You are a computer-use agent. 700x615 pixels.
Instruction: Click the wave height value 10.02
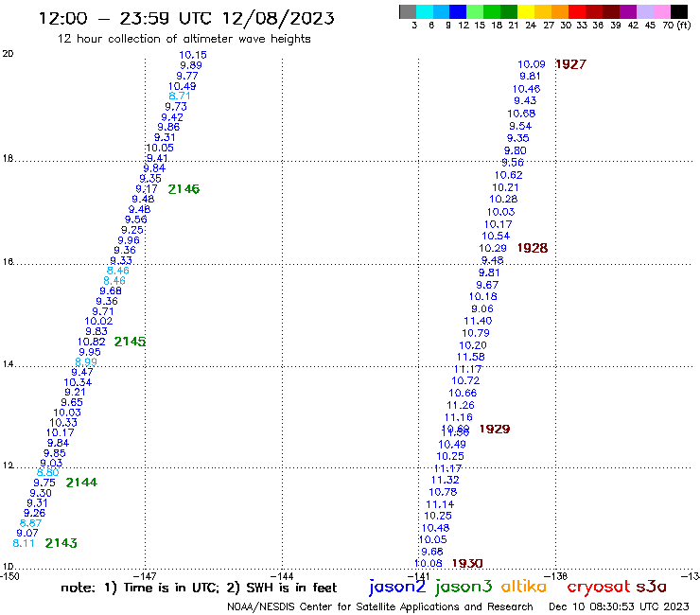click(98, 321)
